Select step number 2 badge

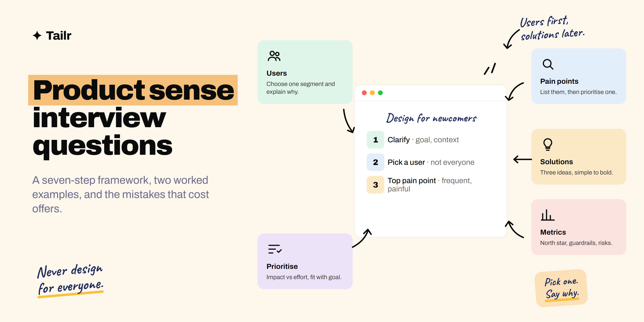[375, 162]
